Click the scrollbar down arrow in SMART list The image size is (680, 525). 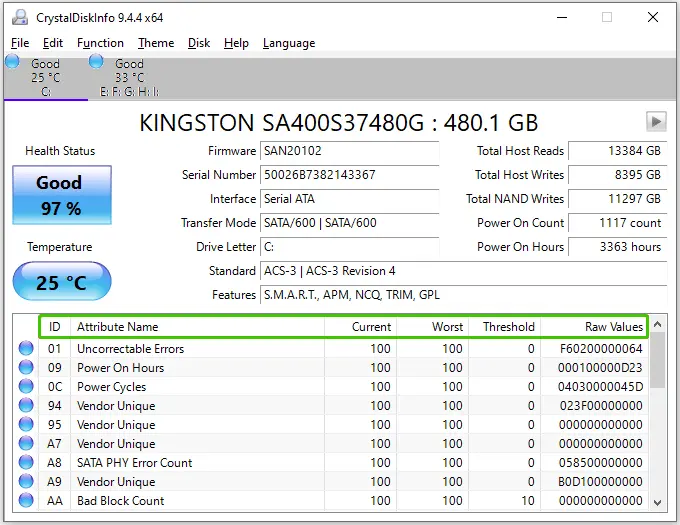[657, 502]
